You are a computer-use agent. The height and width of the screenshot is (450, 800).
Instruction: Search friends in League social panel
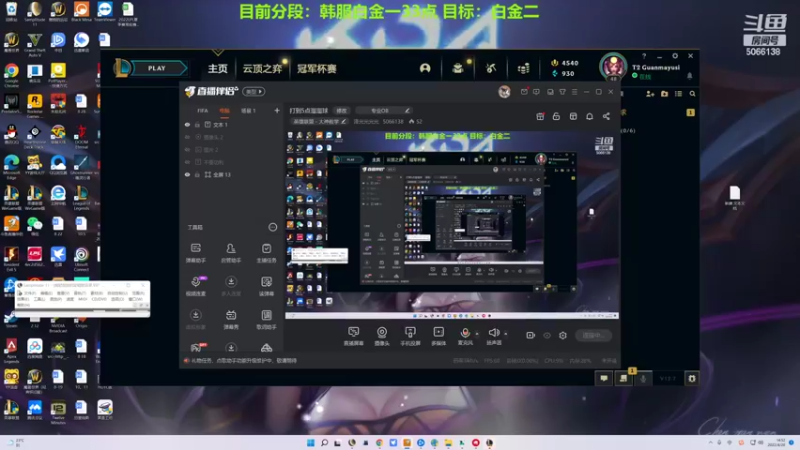click(692, 94)
